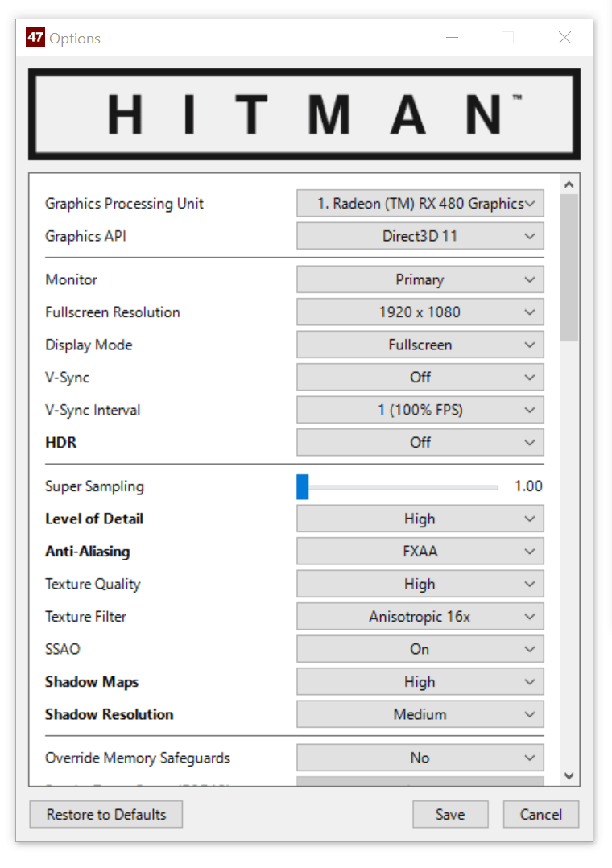Close the Options window

[x=565, y=38]
